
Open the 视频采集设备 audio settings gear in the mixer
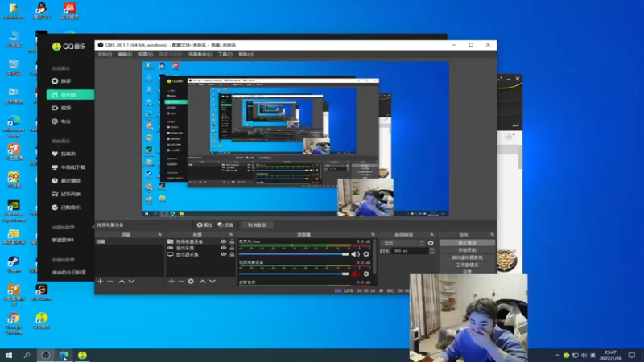(x=366, y=274)
